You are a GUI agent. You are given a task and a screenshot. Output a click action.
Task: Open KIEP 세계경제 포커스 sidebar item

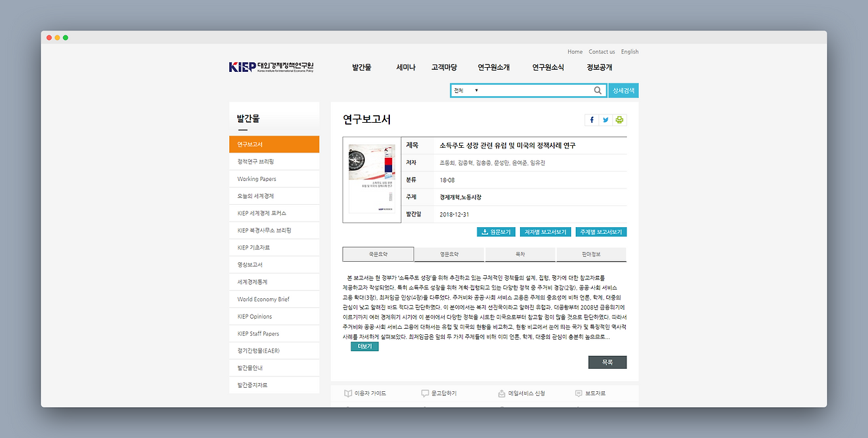[x=274, y=213]
